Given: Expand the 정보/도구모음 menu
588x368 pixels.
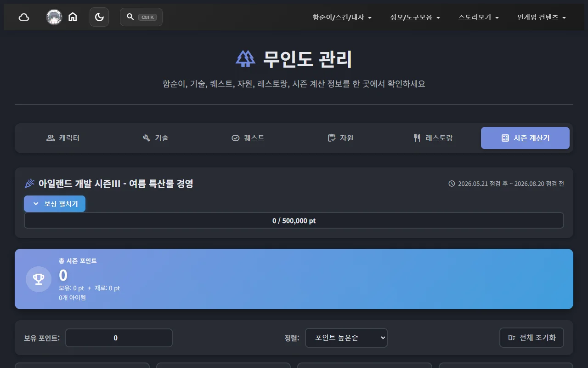Looking at the screenshot, I should (415, 17).
